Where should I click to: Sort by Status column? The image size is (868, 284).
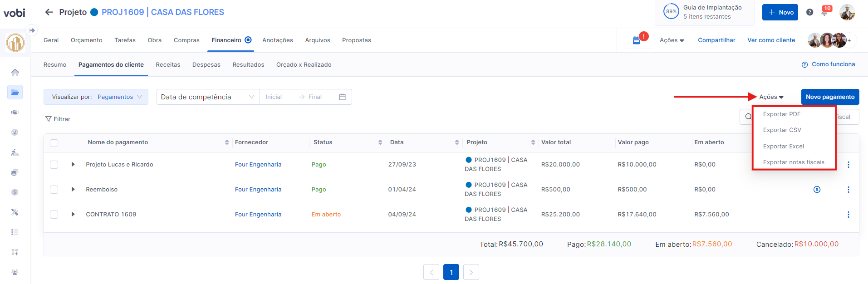point(380,142)
